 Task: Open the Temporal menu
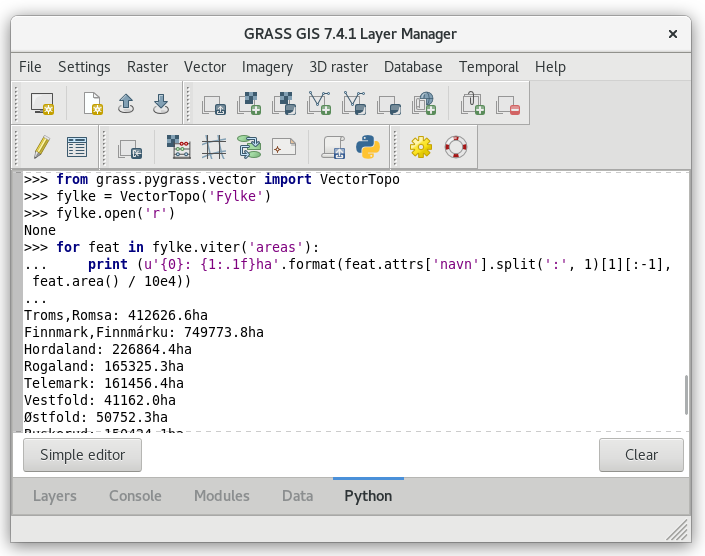pos(489,67)
